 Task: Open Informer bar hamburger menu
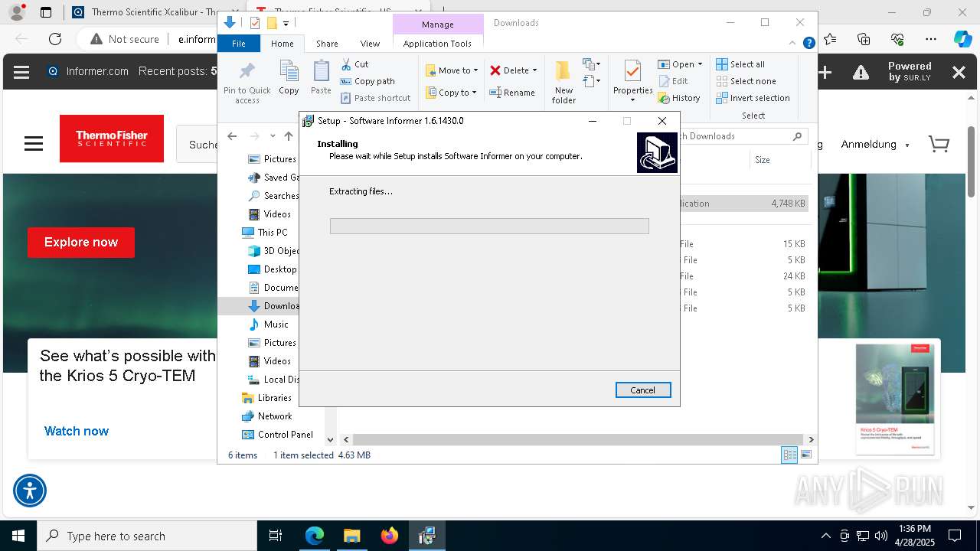21,72
